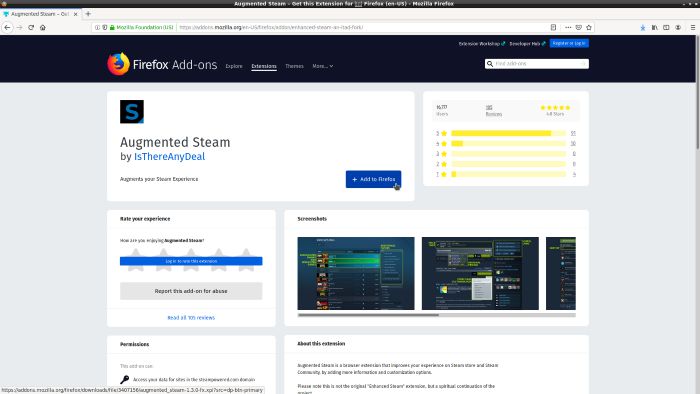The image size is (700, 394).
Task: Open the count of 5-star reviews
Action: (x=573, y=133)
